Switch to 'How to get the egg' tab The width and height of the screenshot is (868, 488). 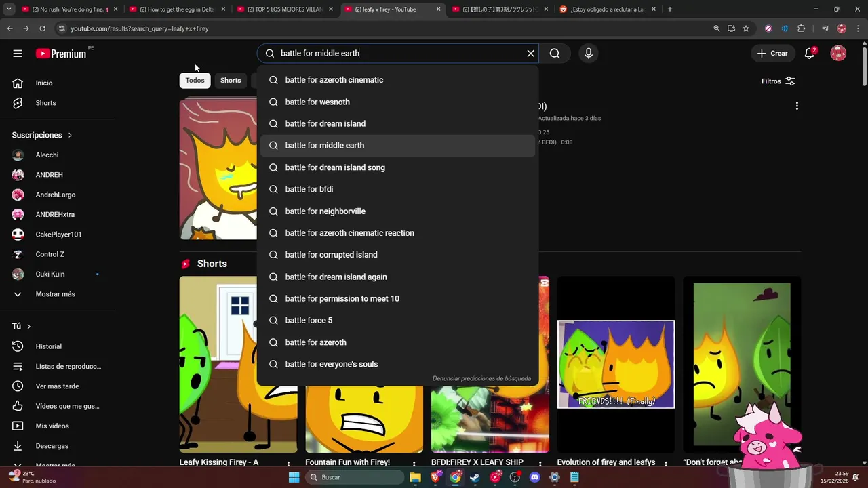point(176,9)
